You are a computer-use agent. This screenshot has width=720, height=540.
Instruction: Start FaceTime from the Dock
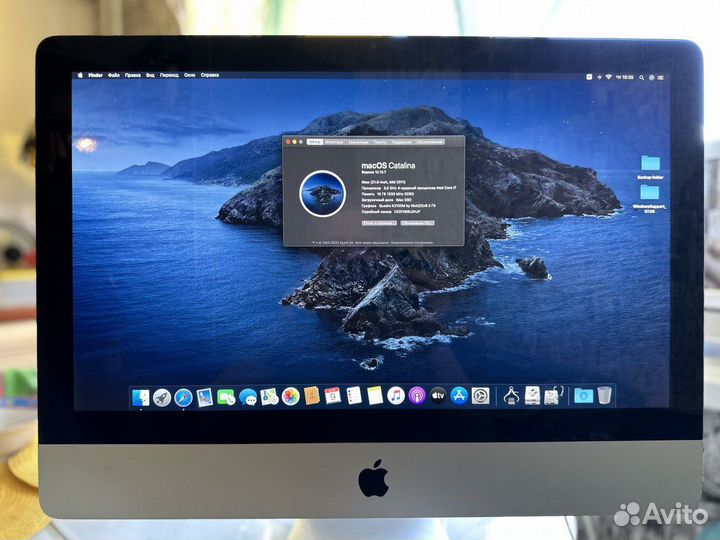click(x=226, y=397)
